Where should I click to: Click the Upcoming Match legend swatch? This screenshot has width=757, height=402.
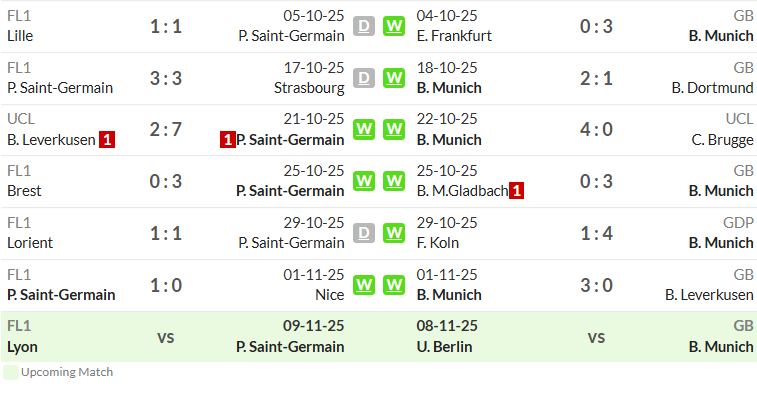11,373
